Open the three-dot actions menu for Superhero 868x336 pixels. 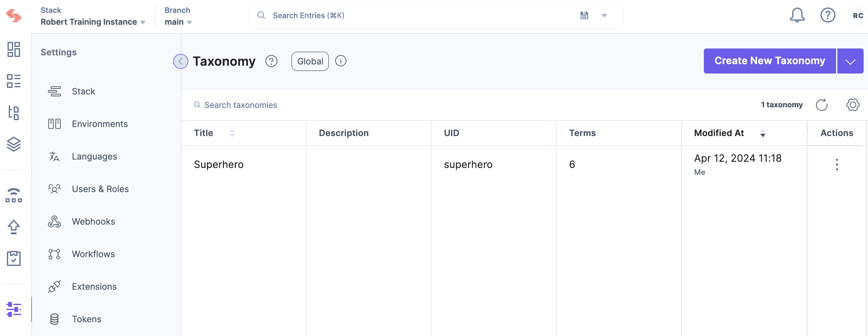pyautogui.click(x=837, y=165)
